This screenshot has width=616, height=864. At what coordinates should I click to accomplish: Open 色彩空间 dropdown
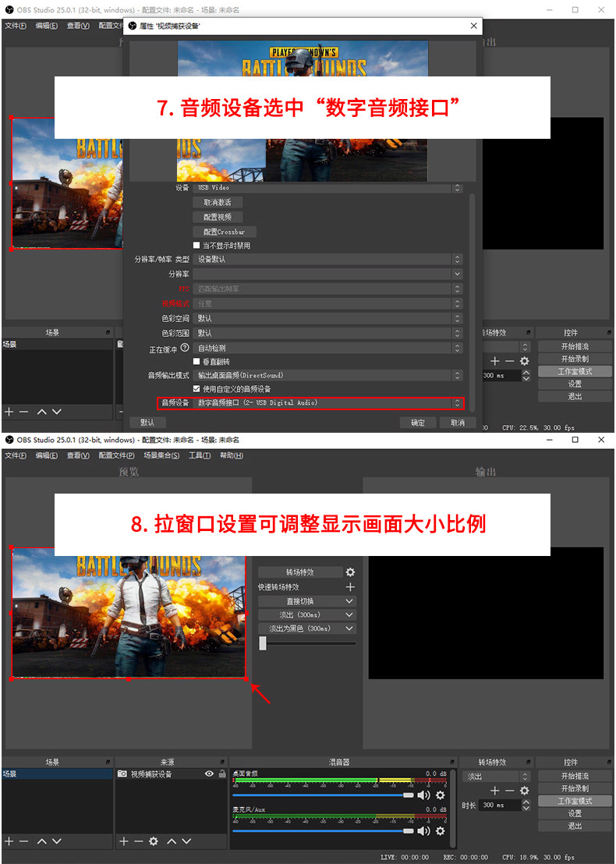click(327, 318)
